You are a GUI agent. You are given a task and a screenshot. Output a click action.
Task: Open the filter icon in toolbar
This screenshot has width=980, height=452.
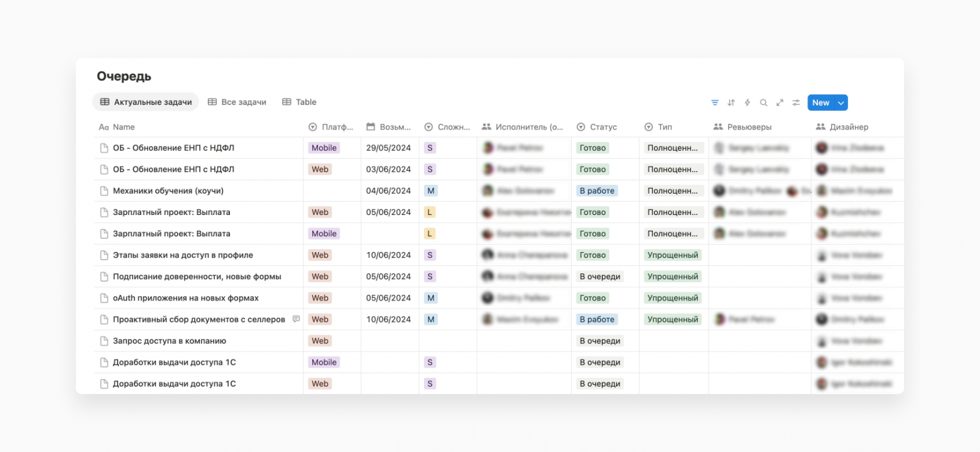(x=715, y=102)
